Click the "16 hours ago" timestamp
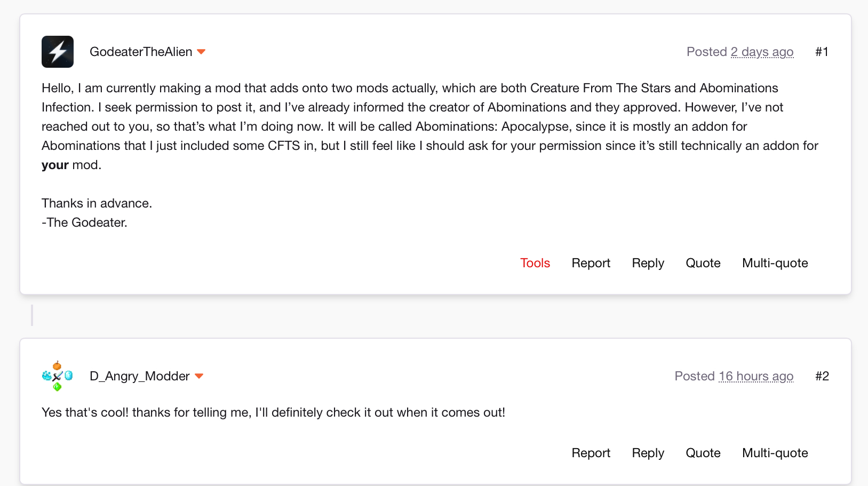The height and width of the screenshot is (486, 868). (756, 376)
